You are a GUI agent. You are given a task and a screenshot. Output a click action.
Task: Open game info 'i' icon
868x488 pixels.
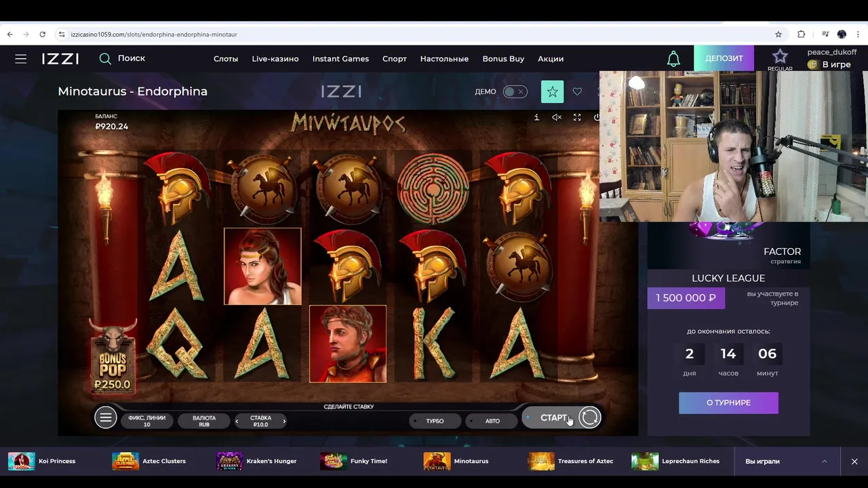point(536,117)
